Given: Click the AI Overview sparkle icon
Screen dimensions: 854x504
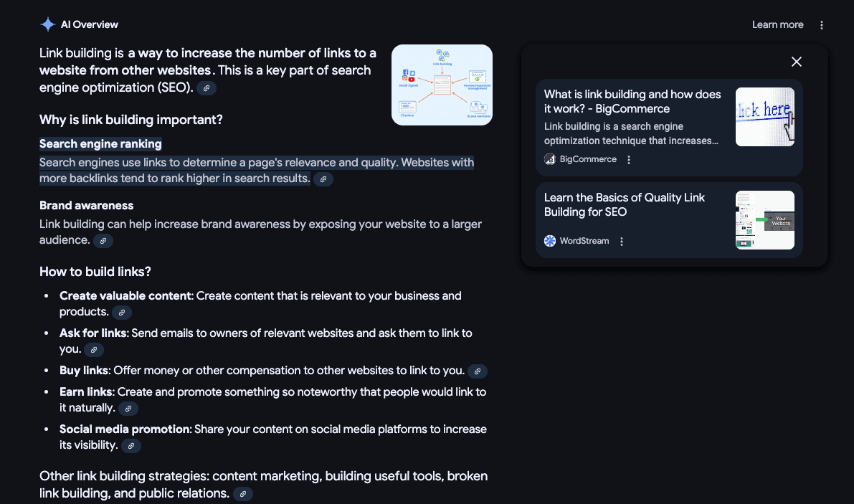Looking at the screenshot, I should coord(47,24).
